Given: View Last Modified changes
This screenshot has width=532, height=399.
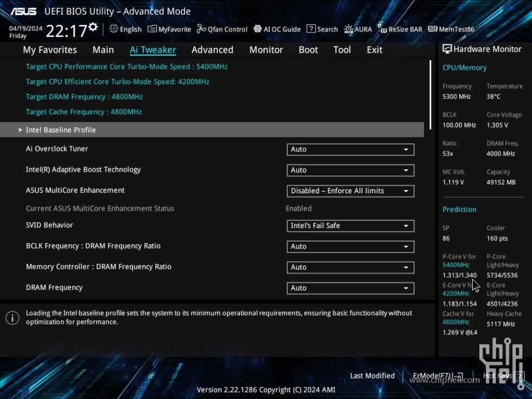Looking at the screenshot, I should [372, 376].
